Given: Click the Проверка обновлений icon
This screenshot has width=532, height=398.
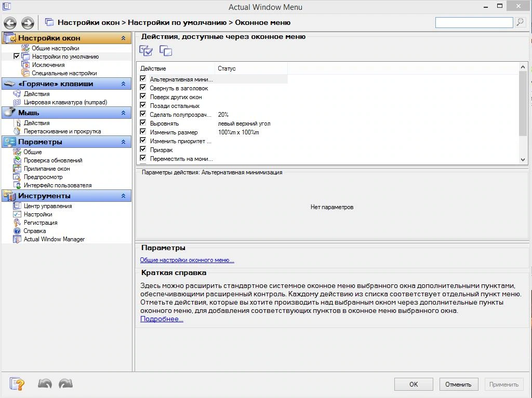Looking at the screenshot, I should click(x=17, y=160).
